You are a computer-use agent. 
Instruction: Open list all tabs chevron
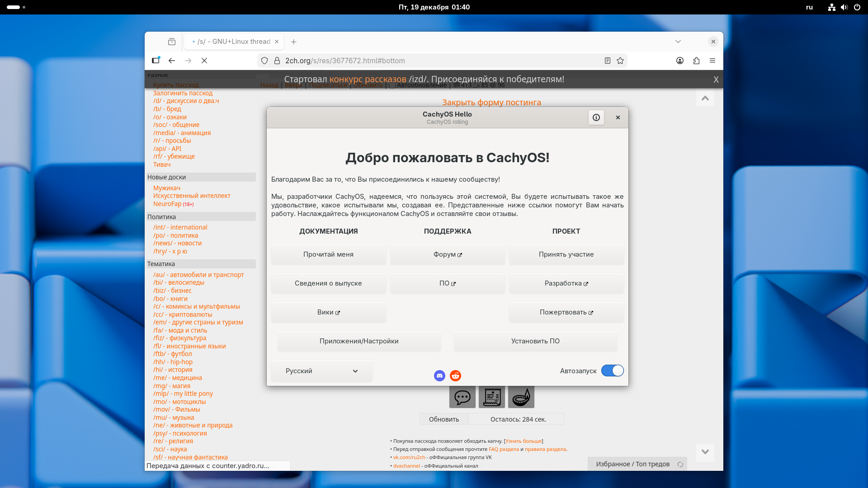coord(678,42)
